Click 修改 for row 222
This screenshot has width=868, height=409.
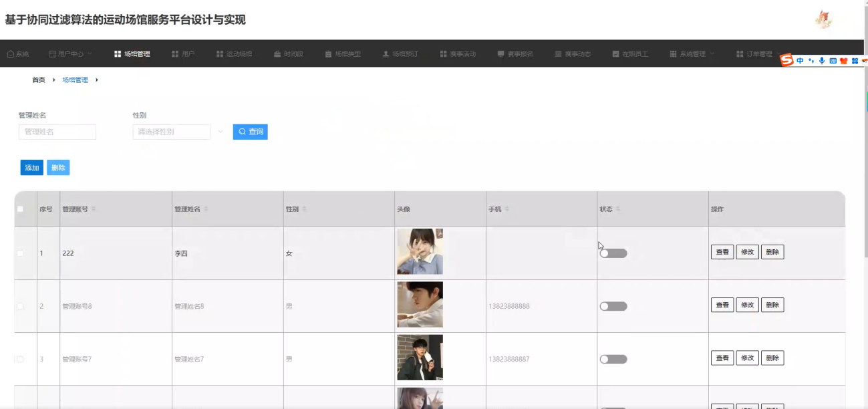748,252
